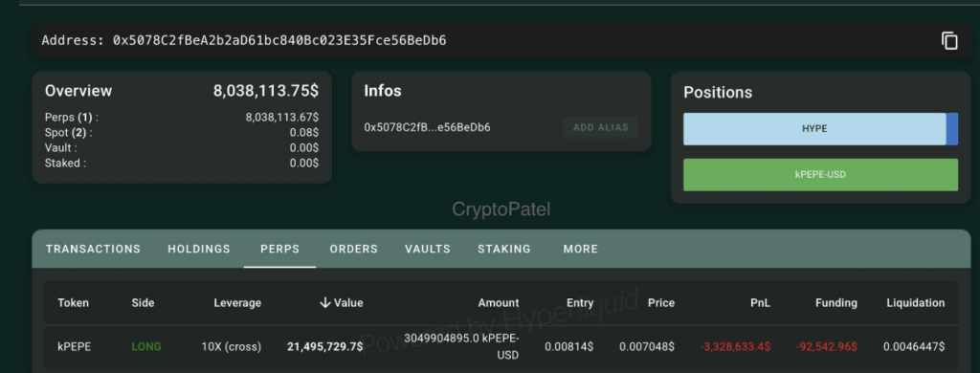Screen dimensions: 980x373
Task: Copy the wallet address with copy icon
Action: coord(949,40)
